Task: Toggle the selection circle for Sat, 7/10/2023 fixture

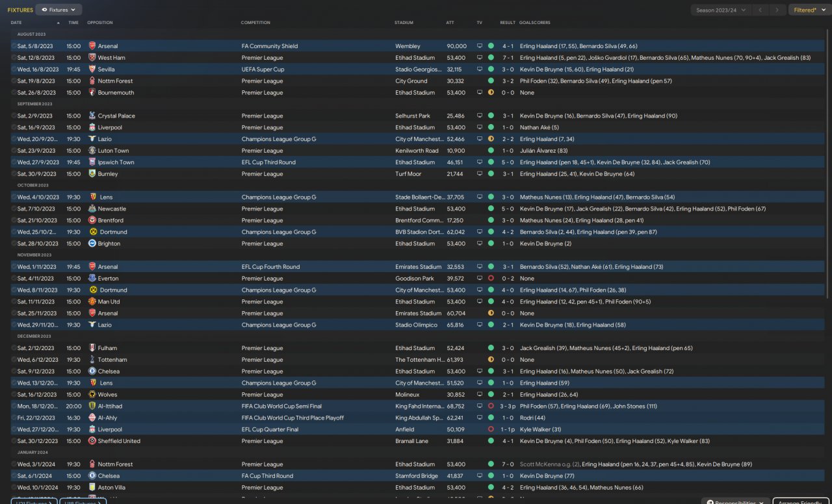Action: click(x=14, y=209)
